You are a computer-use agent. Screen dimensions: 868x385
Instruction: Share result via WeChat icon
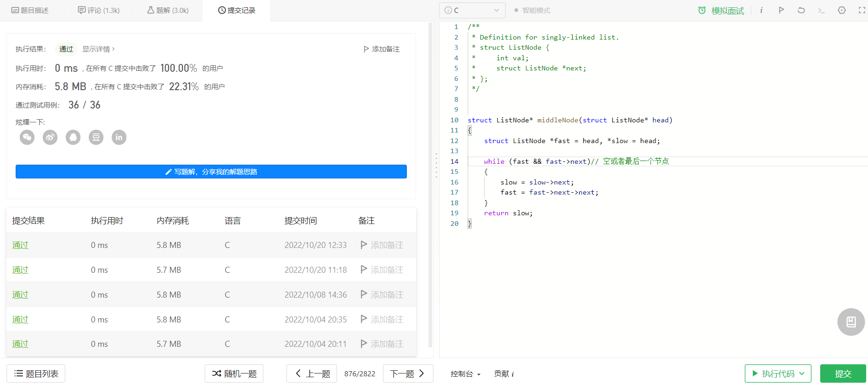pyautogui.click(x=27, y=137)
